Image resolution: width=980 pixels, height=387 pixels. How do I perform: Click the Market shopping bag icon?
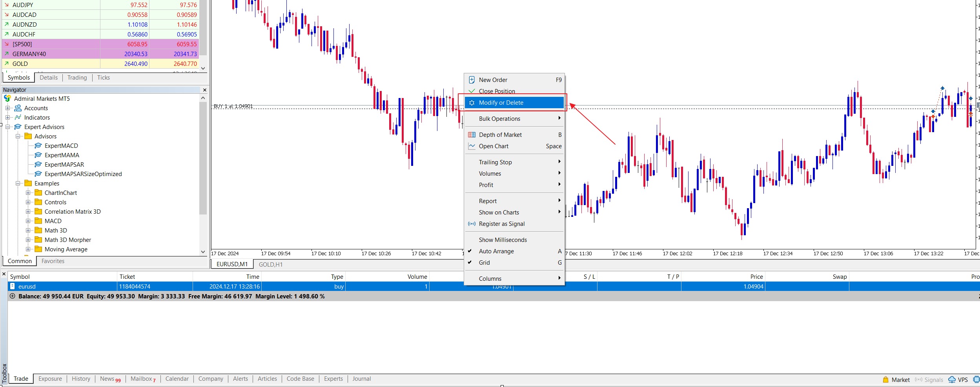click(885, 380)
